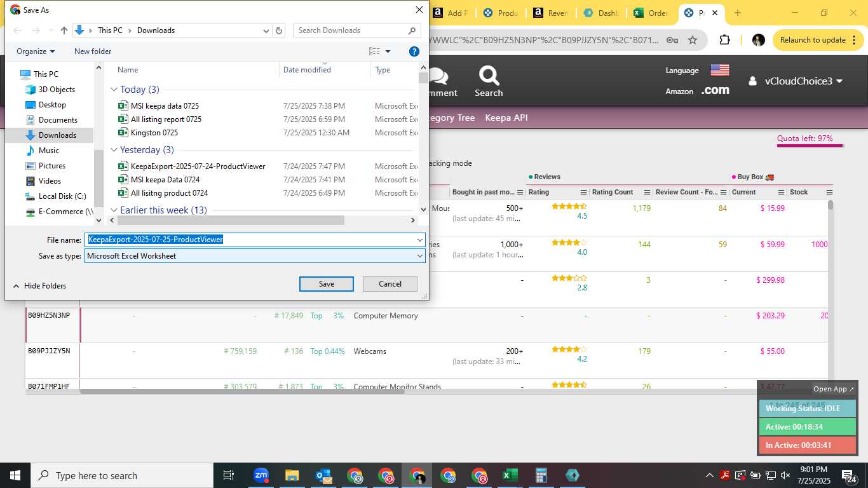Open the Organize dropdown menu
The height and width of the screenshot is (488, 868).
(x=36, y=51)
